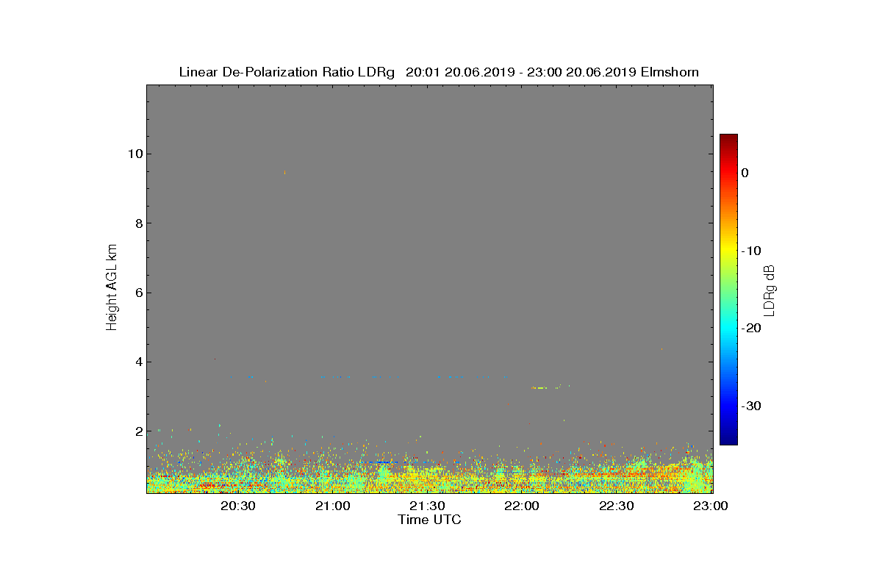Click the '21:00' time tick label

[333, 506]
